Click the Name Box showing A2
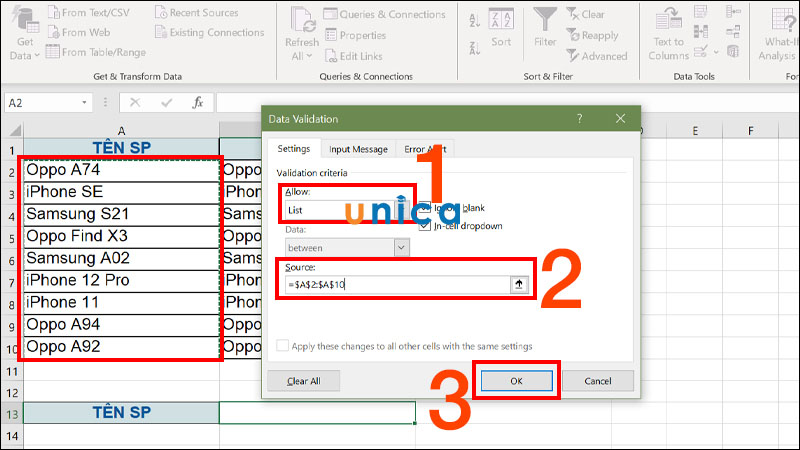Viewport: 800px width, 450px height. pyautogui.click(x=42, y=103)
